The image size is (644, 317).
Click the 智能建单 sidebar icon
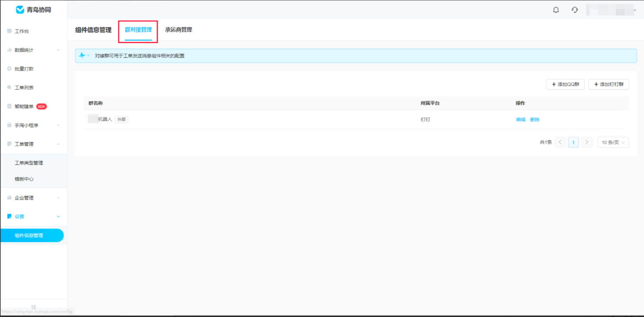9,106
